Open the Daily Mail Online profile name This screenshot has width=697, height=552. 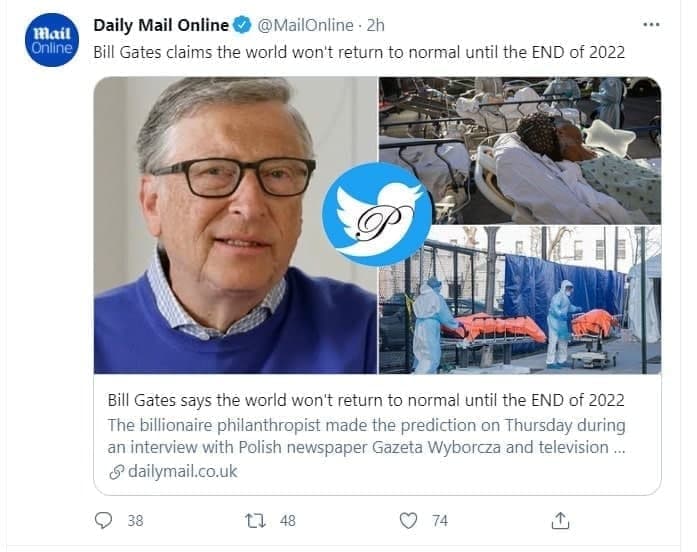coord(161,24)
